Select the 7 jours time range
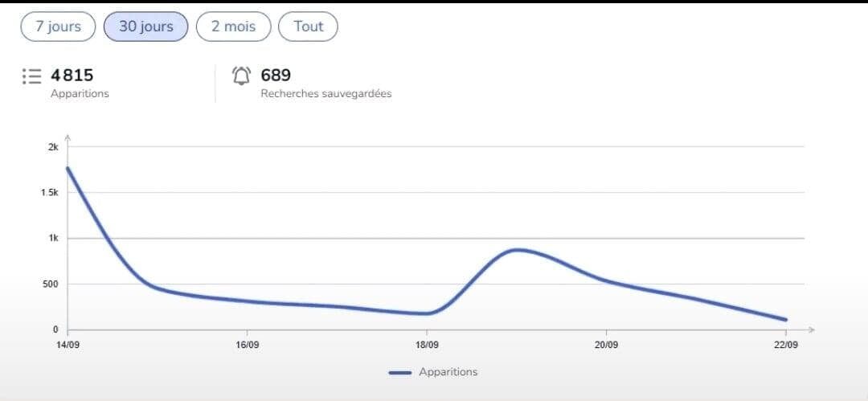The width and height of the screenshot is (868, 401). [x=58, y=27]
